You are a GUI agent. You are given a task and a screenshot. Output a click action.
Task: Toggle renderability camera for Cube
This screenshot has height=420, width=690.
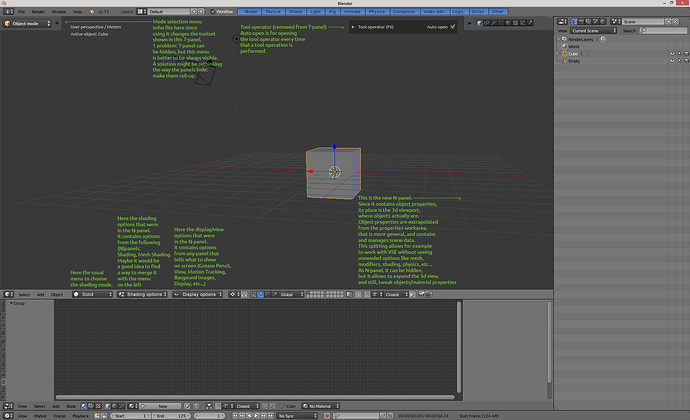coord(686,54)
